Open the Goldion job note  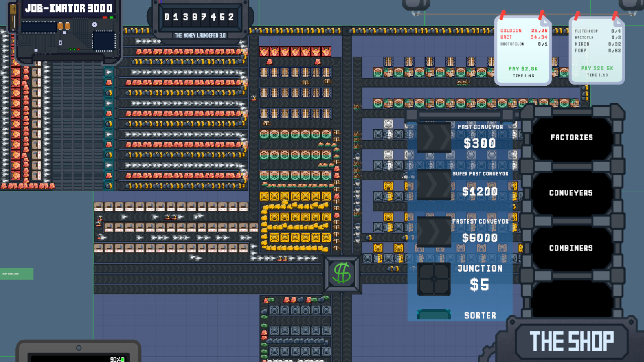(523, 50)
